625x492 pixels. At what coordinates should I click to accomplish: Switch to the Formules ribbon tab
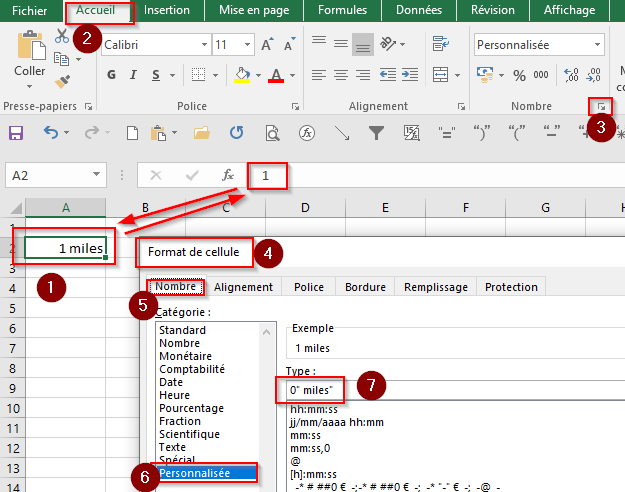point(342,10)
